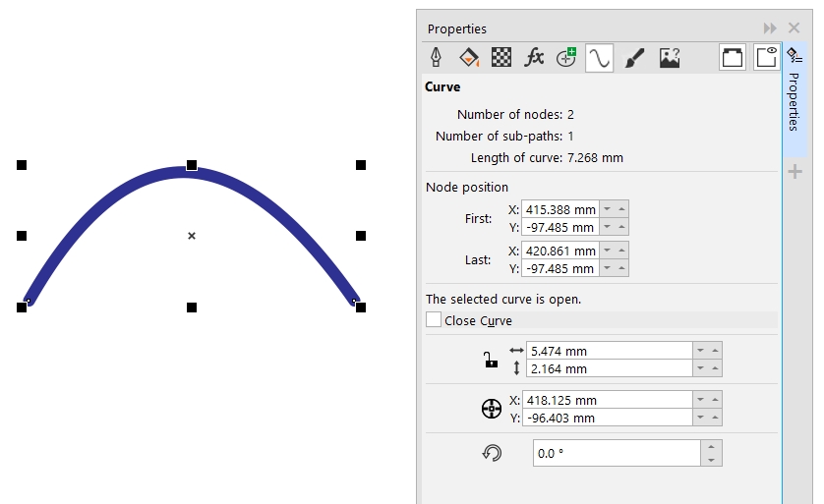Image resolution: width=824 pixels, height=504 pixels.
Task: Click the fx effects properties icon
Action: click(534, 58)
